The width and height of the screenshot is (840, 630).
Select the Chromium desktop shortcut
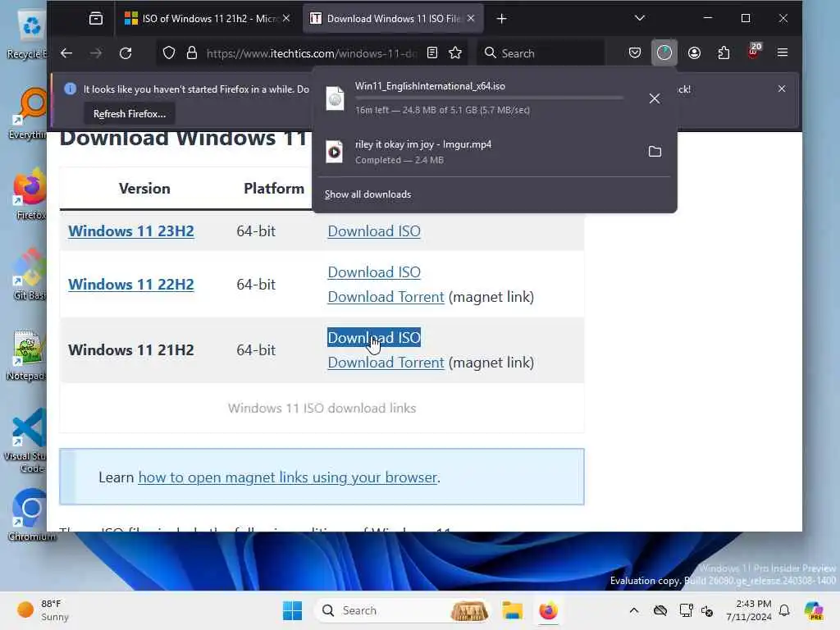point(30,514)
